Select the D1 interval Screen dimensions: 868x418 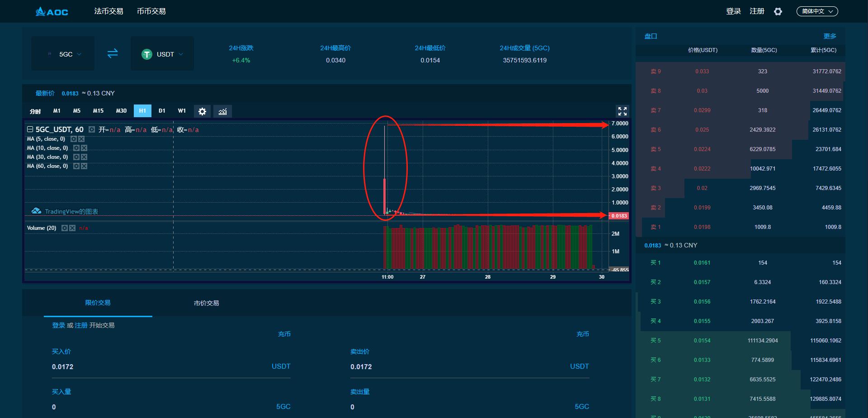point(162,111)
